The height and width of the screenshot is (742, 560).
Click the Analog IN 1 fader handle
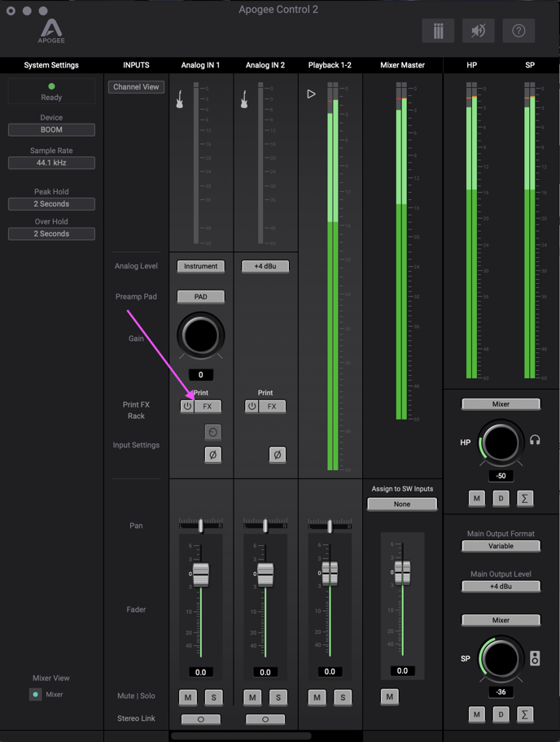coord(201,574)
